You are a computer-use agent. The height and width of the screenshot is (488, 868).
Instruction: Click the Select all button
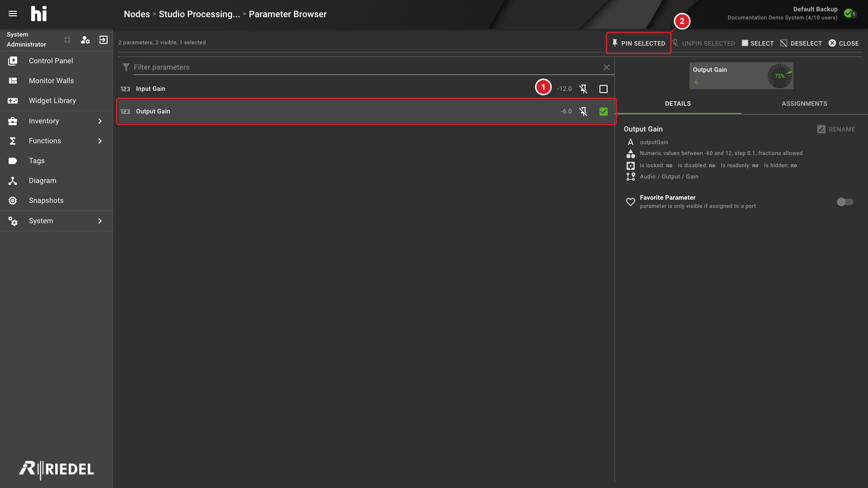[x=758, y=43]
